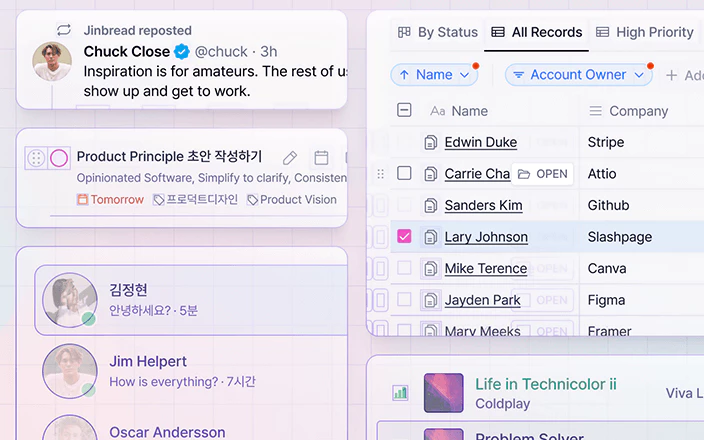Toggle the select-all checkbox in table header
Image resolution: width=704 pixels, height=440 pixels.
click(x=404, y=111)
